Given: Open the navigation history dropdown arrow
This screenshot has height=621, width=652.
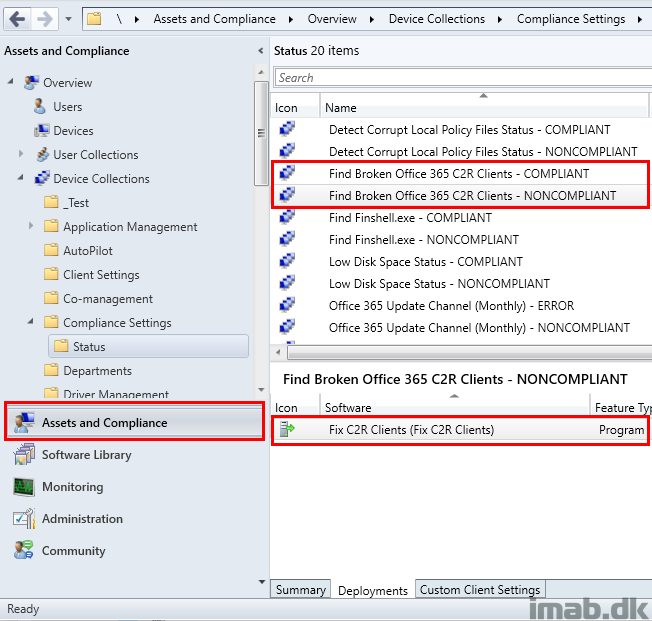Looking at the screenshot, I should [69, 19].
